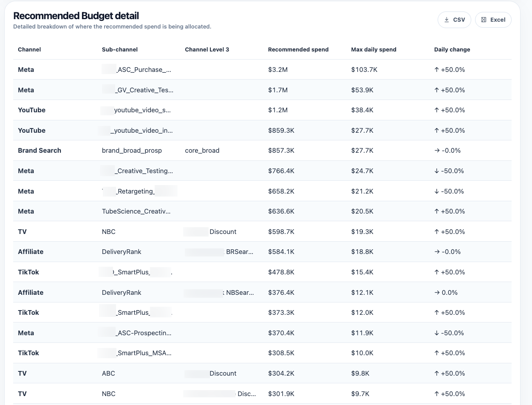Click the $10.0K max daily spend value

tap(362, 353)
